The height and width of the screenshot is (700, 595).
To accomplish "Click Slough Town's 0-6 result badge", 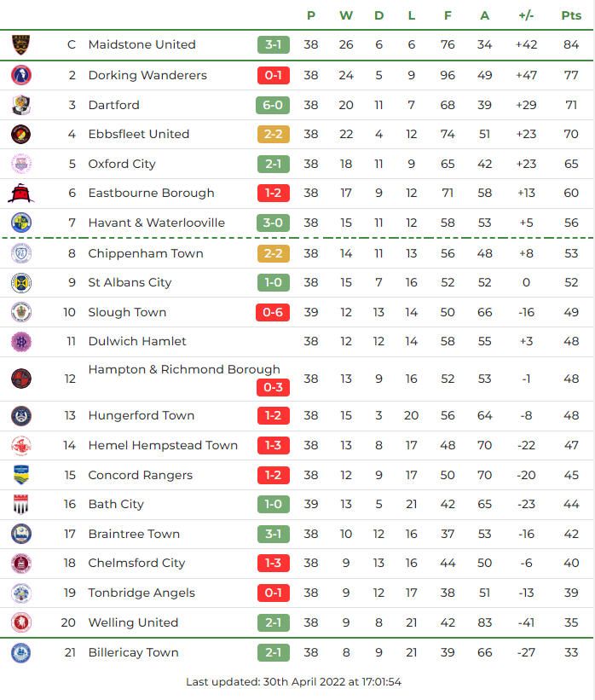I will pos(273,312).
